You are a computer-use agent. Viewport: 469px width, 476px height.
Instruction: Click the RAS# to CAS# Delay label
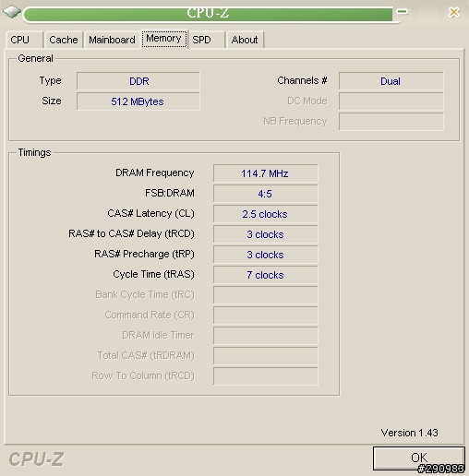coord(131,233)
